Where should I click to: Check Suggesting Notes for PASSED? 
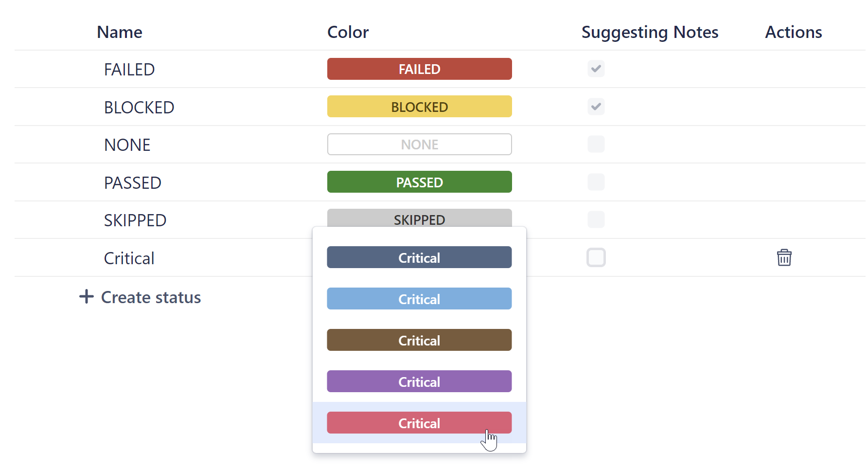pyautogui.click(x=596, y=182)
